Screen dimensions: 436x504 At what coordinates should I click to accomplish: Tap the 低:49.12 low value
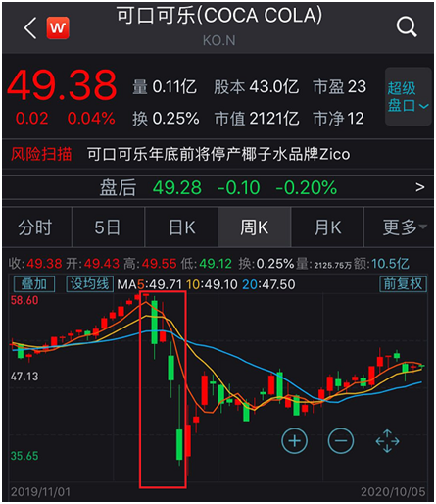click(207, 264)
